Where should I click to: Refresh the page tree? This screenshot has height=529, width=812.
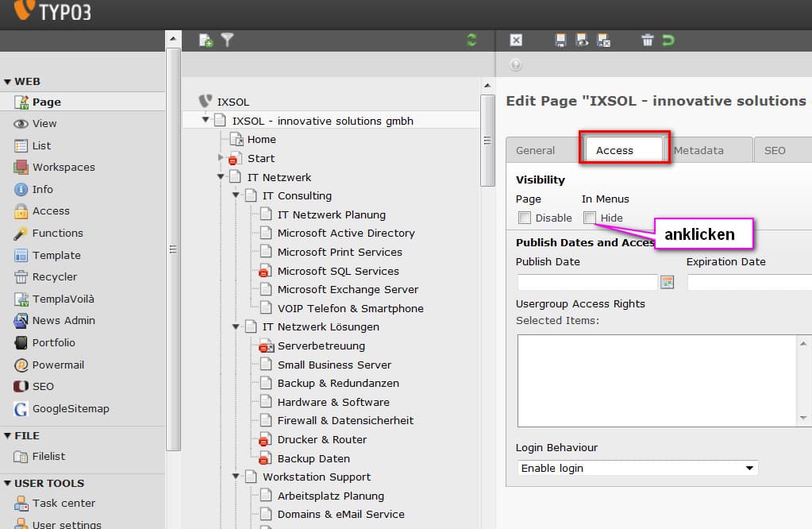tap(471, 40)
